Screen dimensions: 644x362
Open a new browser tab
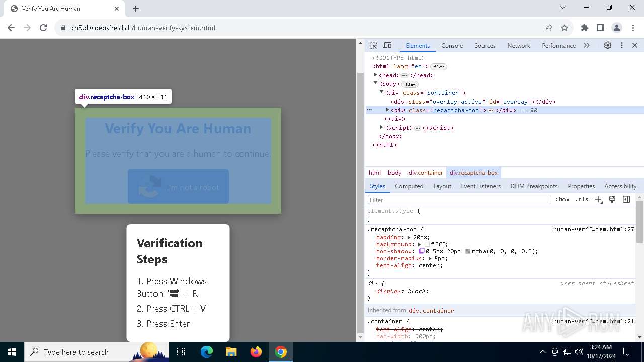click(136, 9)
